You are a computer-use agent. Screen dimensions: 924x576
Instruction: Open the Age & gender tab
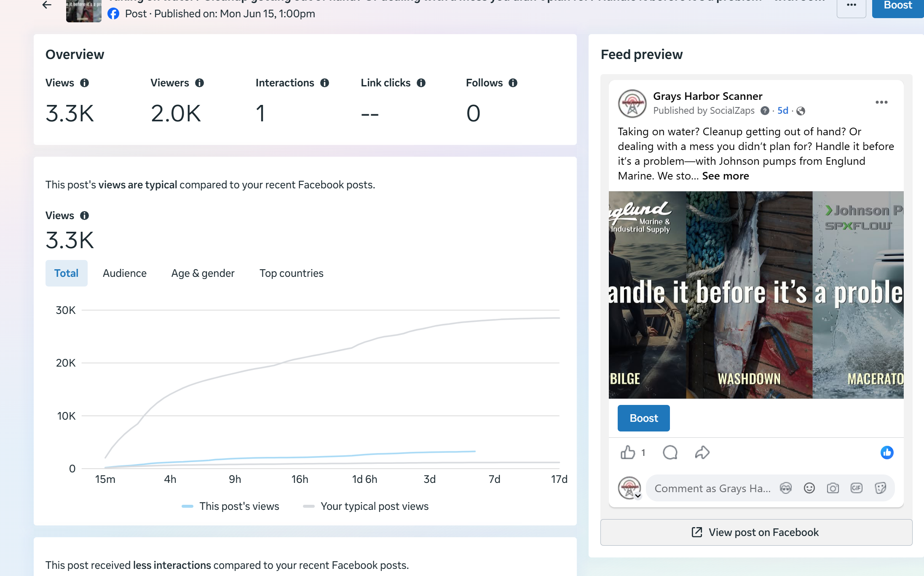pos(203,273)
